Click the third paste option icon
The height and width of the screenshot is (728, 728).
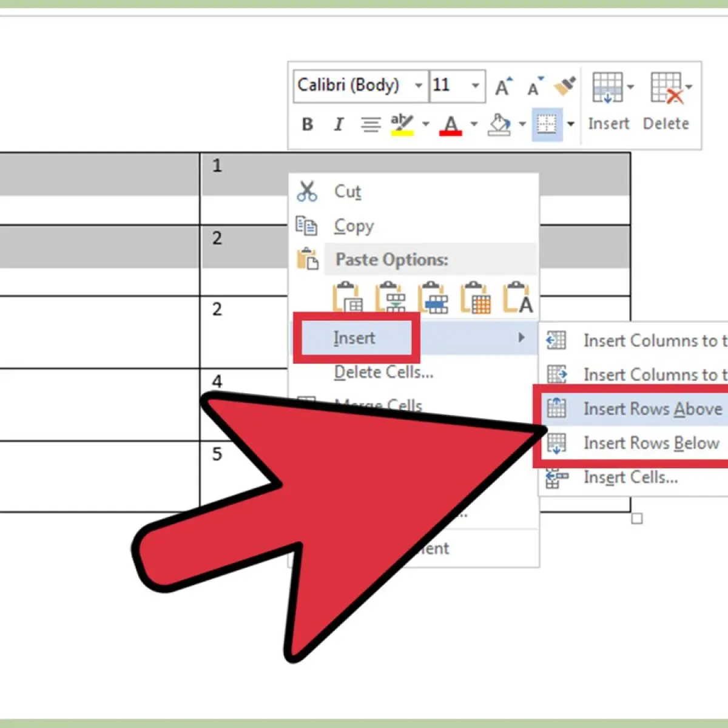433,297
